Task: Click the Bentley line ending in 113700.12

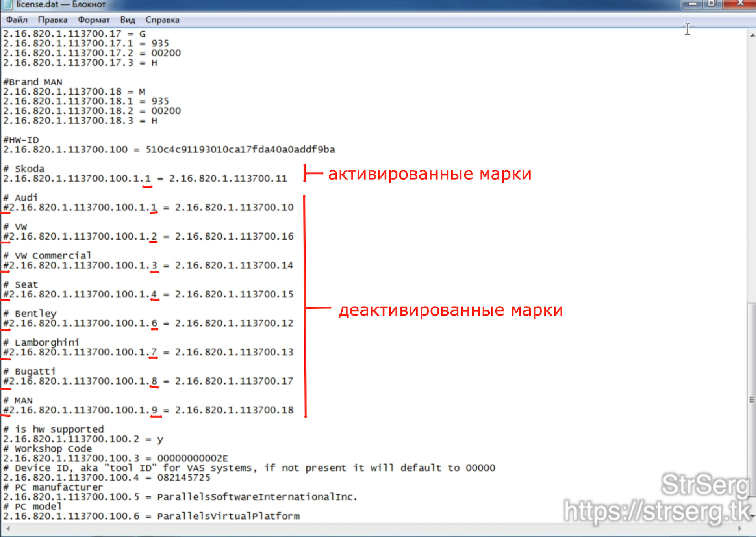Action: pyautogui.click(x=148, y=323)
